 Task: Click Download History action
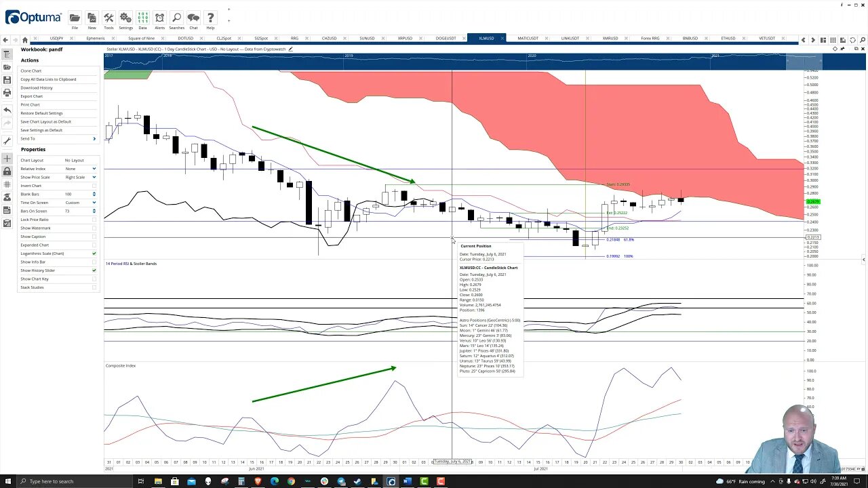click(37, 87)
